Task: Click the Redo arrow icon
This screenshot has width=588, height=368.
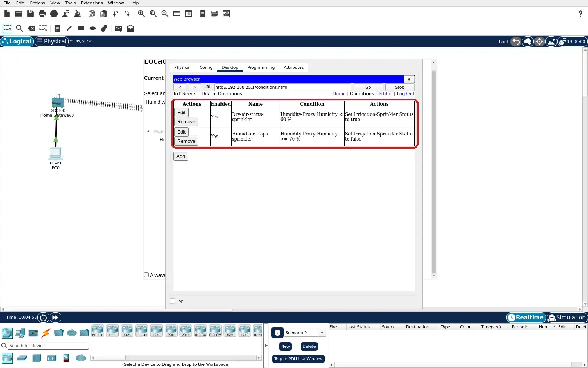Action: [x=127, y=14]
